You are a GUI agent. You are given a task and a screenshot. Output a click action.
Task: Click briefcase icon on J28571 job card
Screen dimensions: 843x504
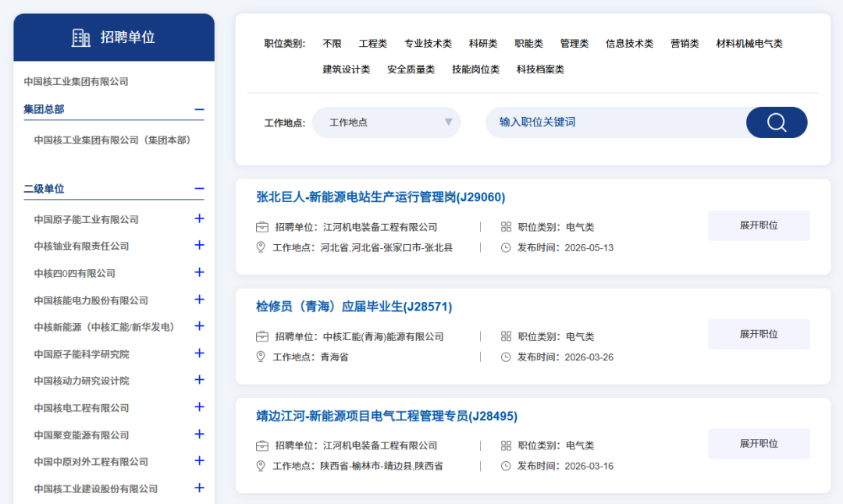click(x=261, y=336)
